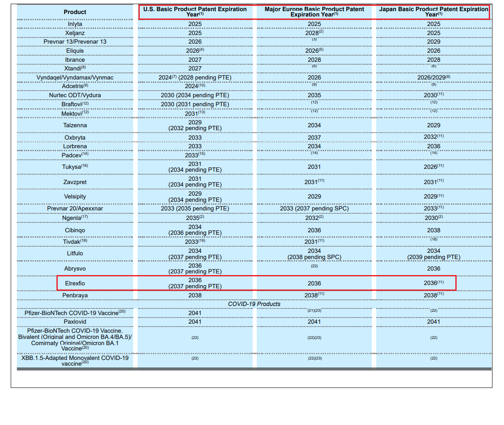Click the Eliquis product name
Image resolution: width=504 pixels, height=425 pixels.
tap(75, 51)
